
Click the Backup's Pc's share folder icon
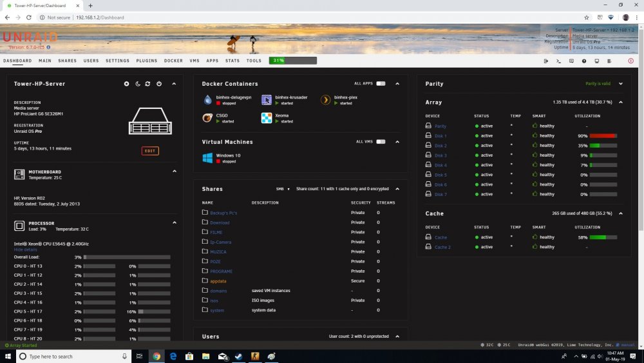coord(205,213)
